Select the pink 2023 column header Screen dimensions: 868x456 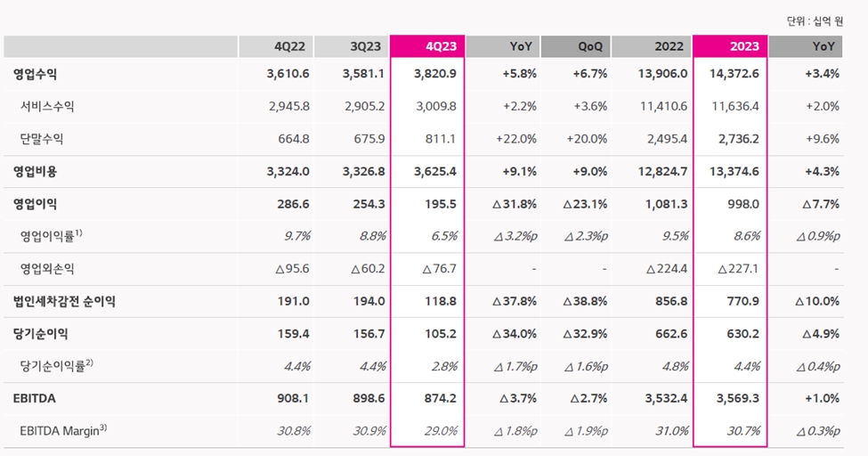point(729,46)
